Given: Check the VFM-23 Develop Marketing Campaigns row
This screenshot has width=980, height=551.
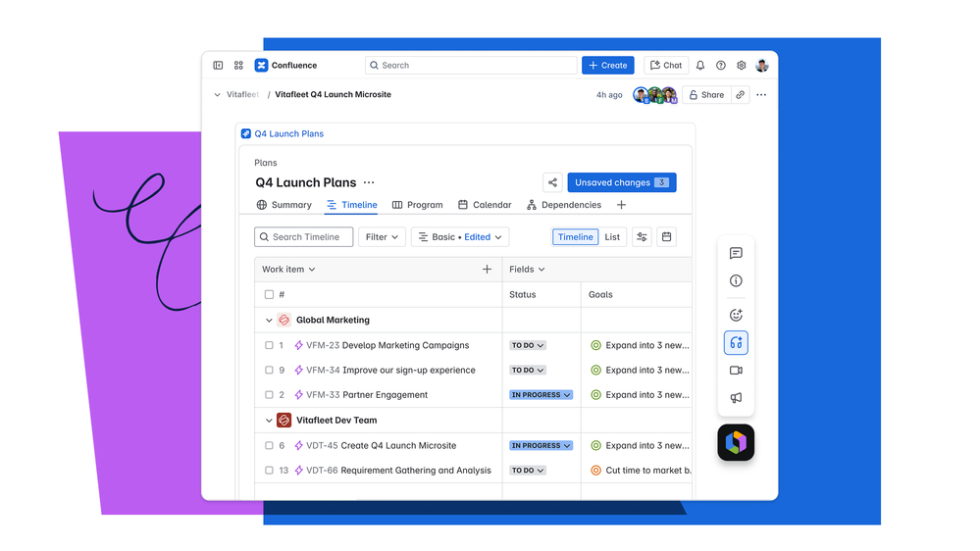Looking at the screenshot, I should [x=269, y=345].
